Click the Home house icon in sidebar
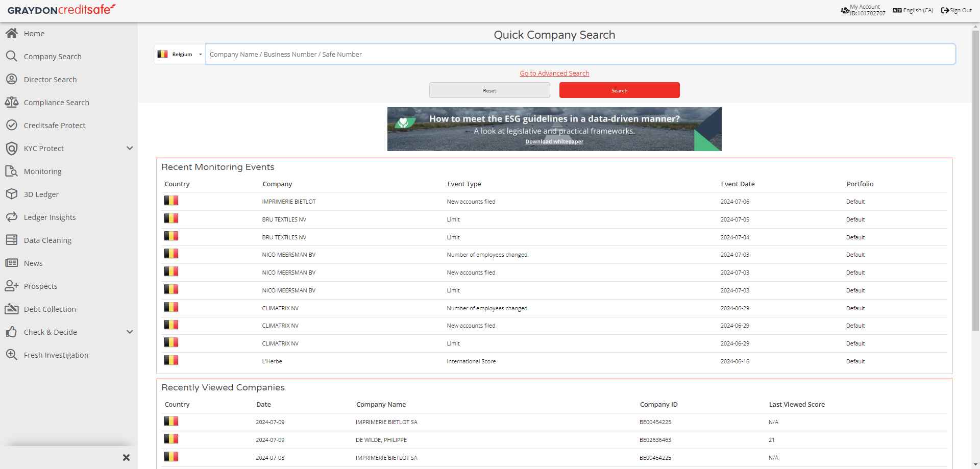 pos(12,33)
